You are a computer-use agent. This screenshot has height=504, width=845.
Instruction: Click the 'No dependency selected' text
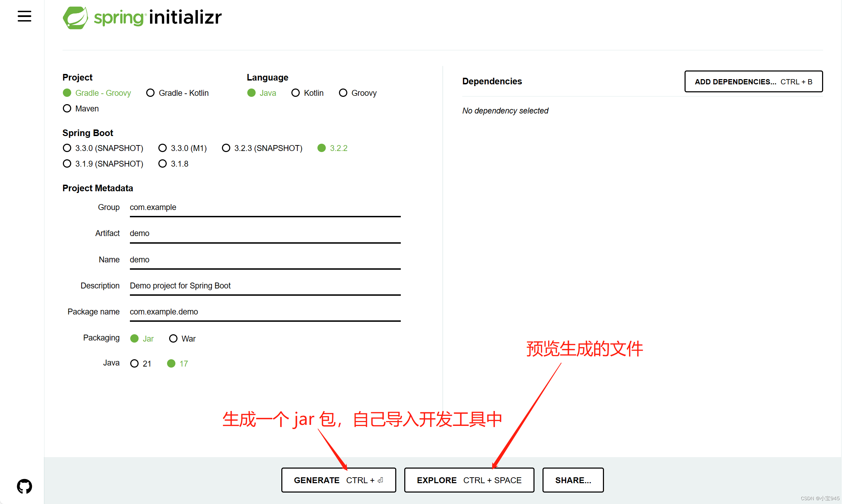(505, 111)
